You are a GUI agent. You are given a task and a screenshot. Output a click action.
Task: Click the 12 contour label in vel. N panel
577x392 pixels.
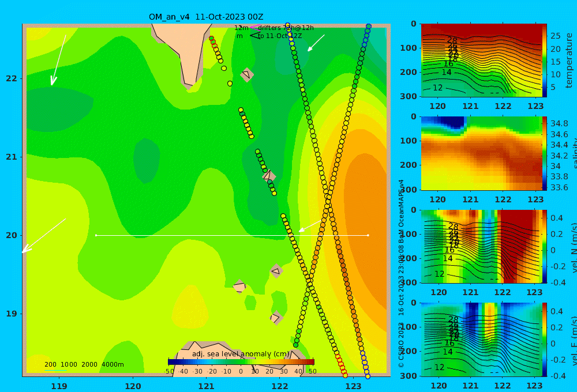439,274
